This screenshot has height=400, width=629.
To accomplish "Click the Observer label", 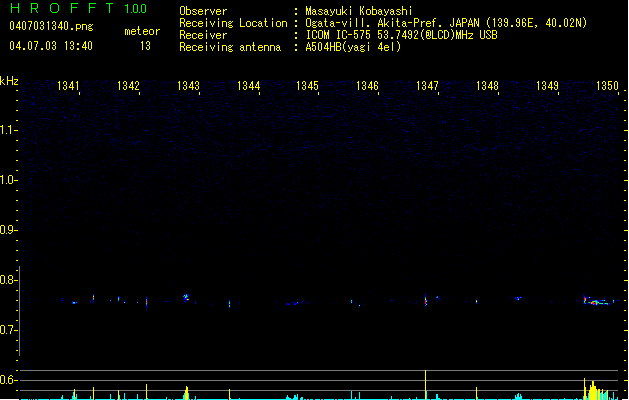I will [203, 11].
